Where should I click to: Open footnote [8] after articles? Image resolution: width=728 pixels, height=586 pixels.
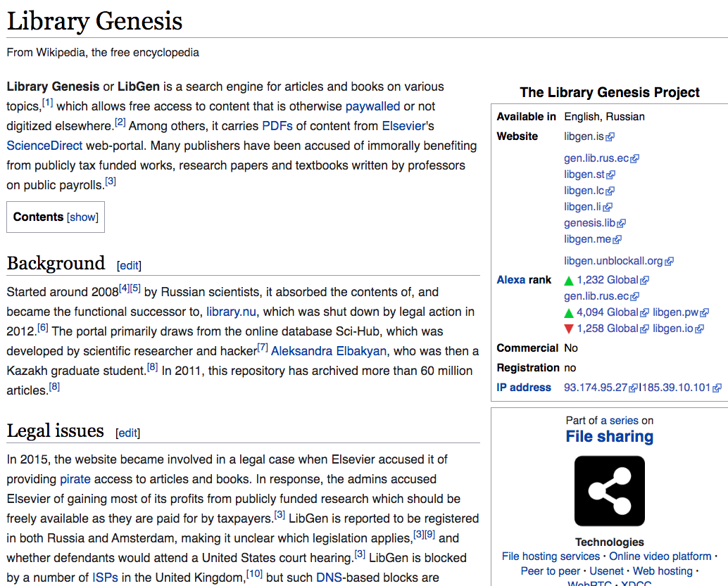(54, 386)
